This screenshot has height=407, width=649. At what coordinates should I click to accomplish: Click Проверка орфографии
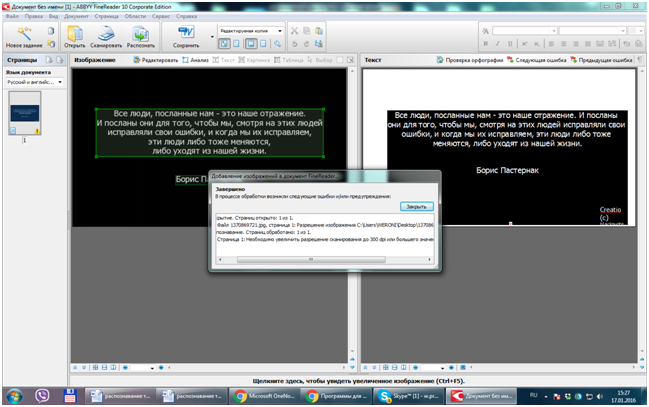tap(470, 60)
